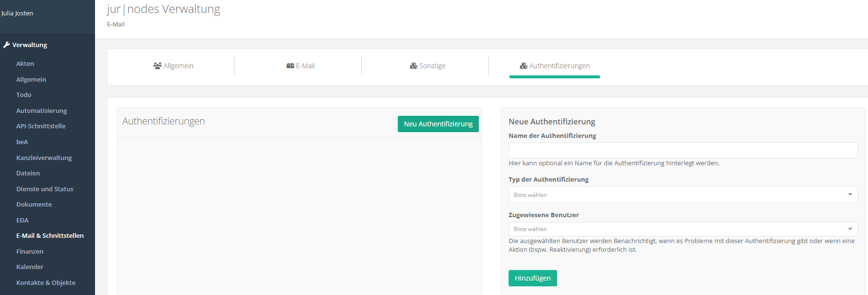This screenshot has height=295, width=868.
Task: Click the Verwaltung wrench icon
Action: point(6,45)
